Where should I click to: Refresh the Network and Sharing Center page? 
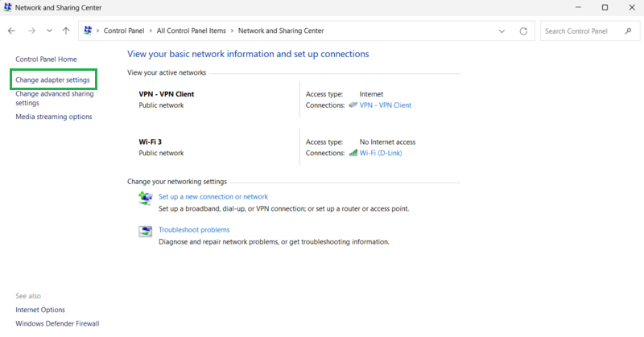(x=524, y=31)
